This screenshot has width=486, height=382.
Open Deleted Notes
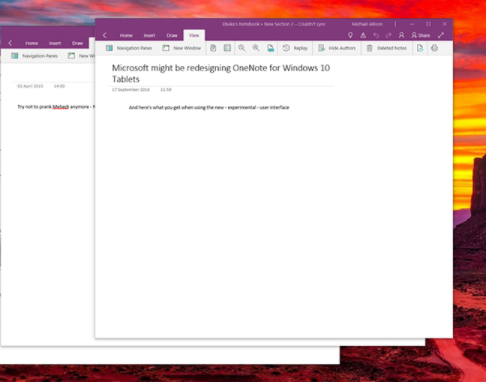(387, 48)
